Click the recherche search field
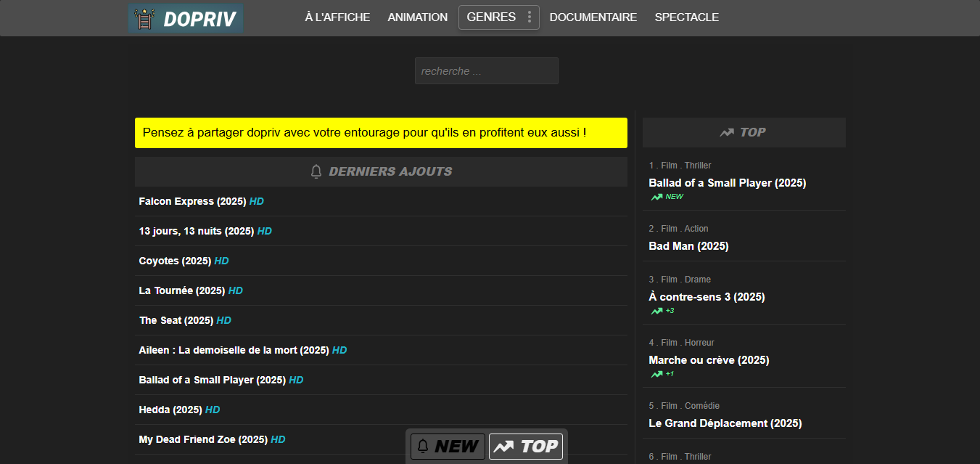This screenshot has height=464, width=980. click(486, 71)
